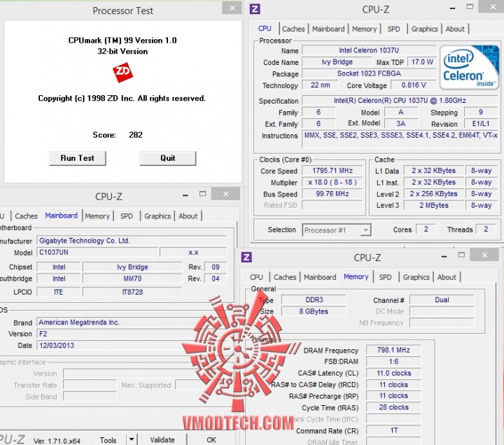Click the ZD logo in Processor Test
504x445 pixels.
pos(122,72)
